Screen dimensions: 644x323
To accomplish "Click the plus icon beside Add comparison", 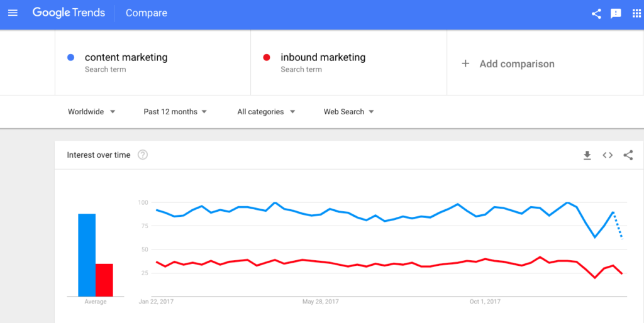I will [465, 63].
